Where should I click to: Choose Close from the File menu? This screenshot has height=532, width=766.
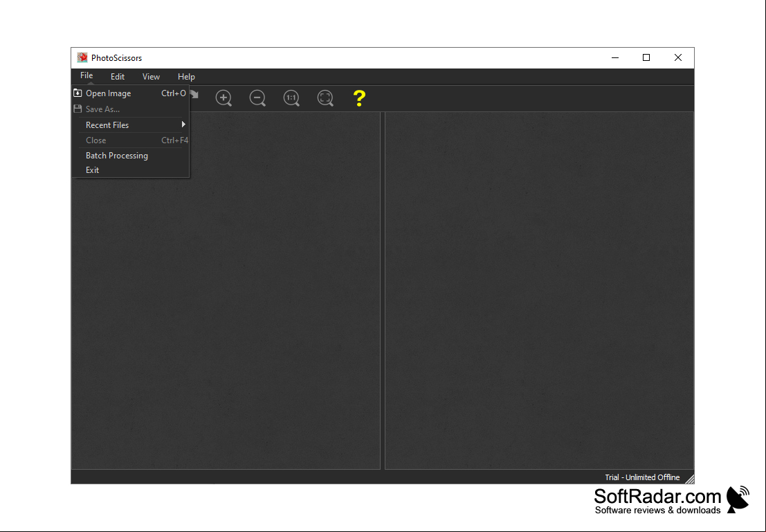click(x=131, y=140)
